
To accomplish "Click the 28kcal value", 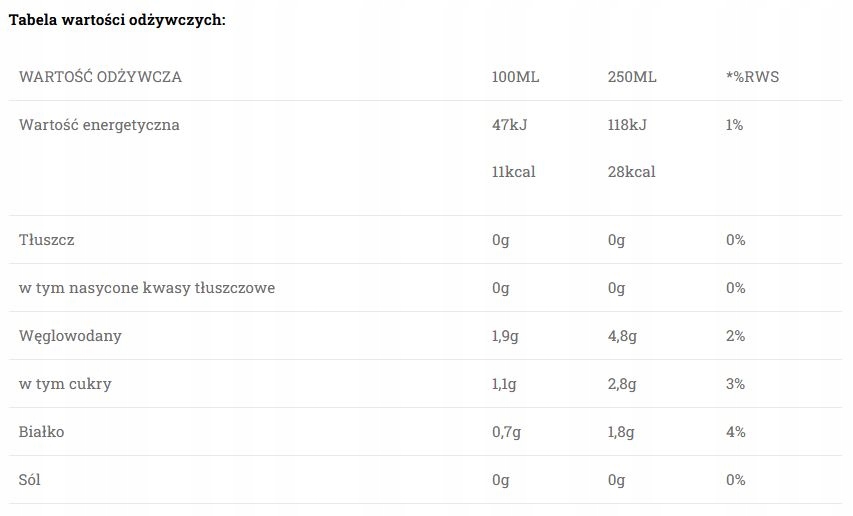I will [631, 171].
